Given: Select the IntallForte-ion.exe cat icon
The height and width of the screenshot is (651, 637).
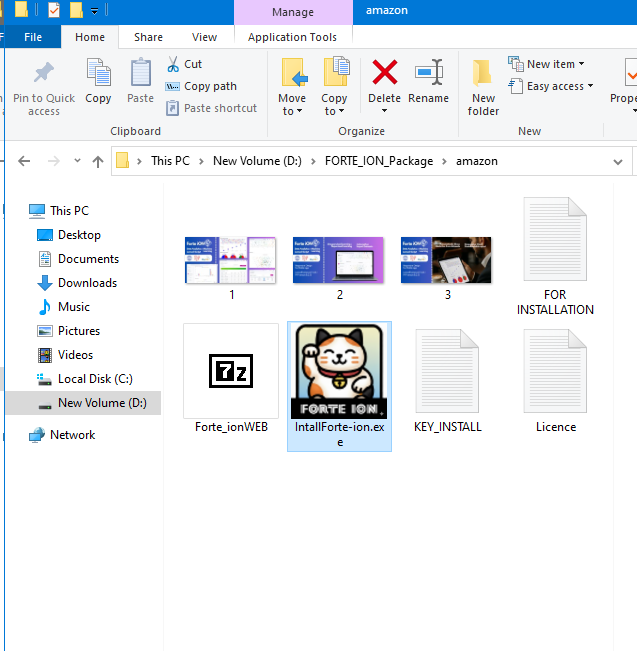Looking at the screenshot, I should coord(339,372).
